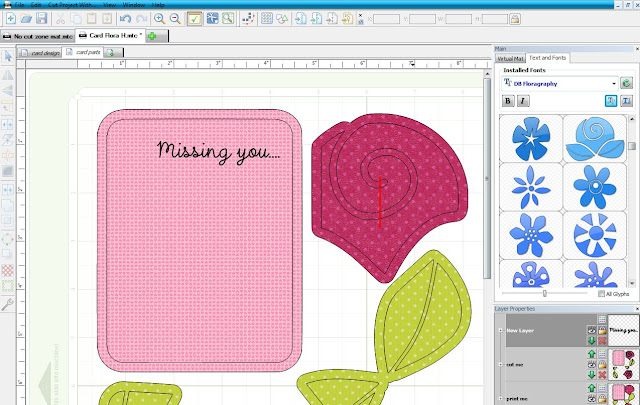The width and height of the screenshot is (640, 405).
Task: Adjust the glyph size slider handle
Action: pyautogui.click(x=544, y=293)
